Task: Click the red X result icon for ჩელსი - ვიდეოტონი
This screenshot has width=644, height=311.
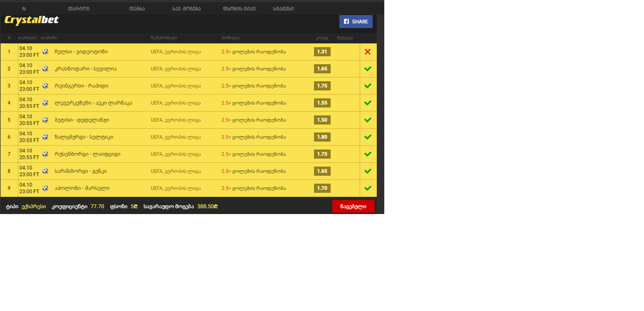Action: [367, 52]
